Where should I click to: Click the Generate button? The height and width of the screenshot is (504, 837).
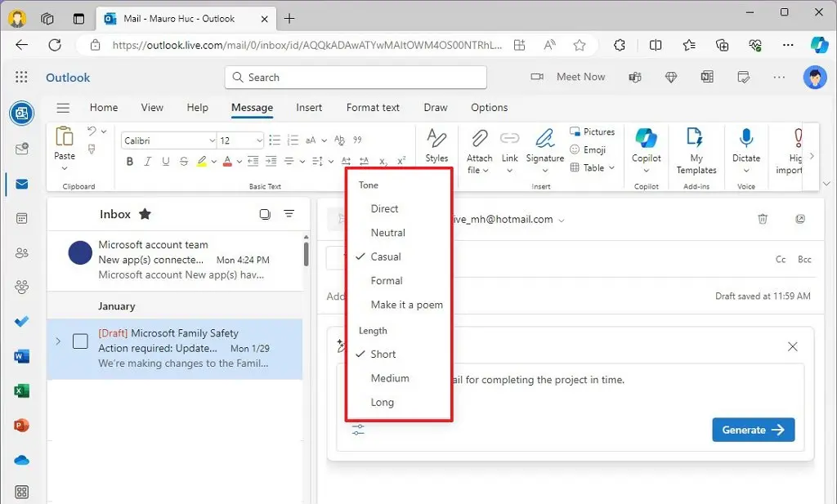tap(752, 429)
